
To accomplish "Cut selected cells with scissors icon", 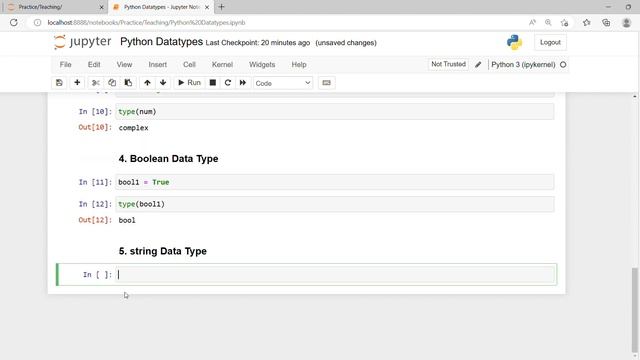I will click(x=96, y=83).
